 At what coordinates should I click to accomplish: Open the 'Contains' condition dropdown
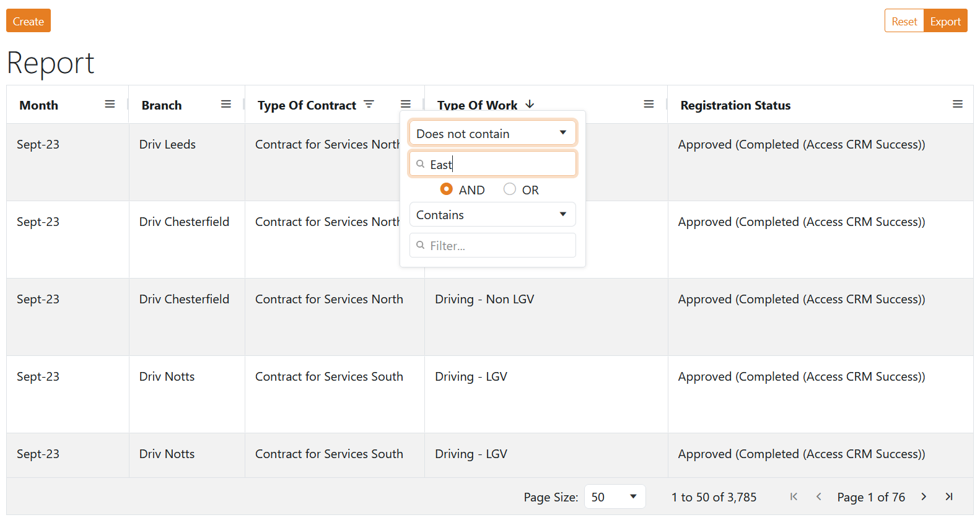click(492, 215)
